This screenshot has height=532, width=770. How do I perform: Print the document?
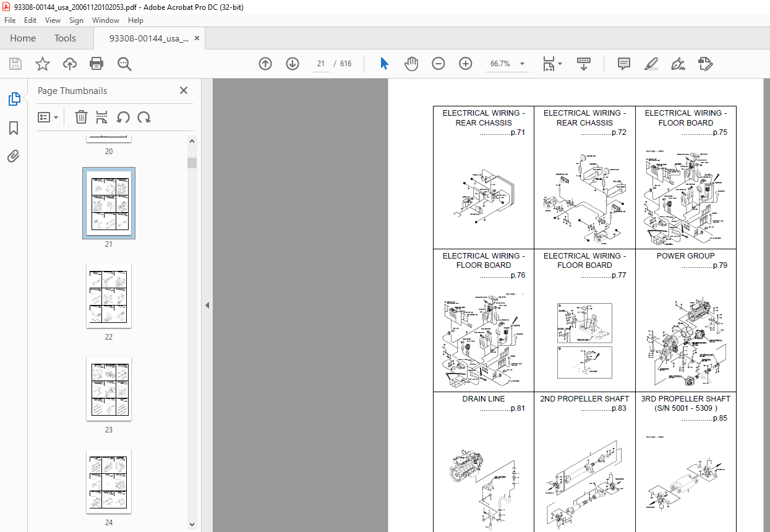point(96,64)
